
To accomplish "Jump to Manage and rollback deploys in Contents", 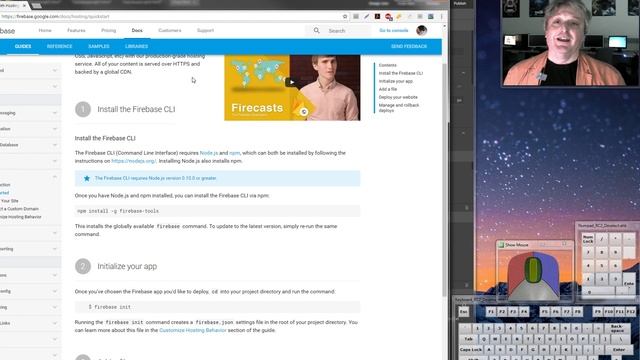I will pos(399,108).
